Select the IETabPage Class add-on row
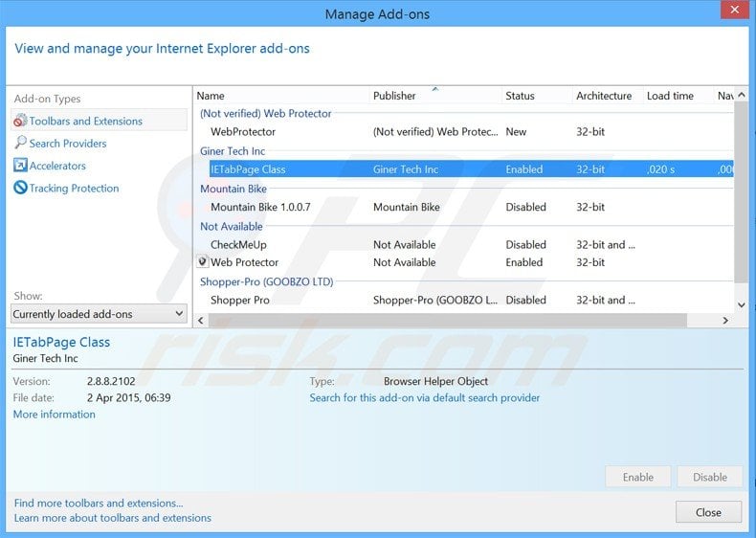Screen dimensions: 756x538 pyautogui.click(x=464, y=169)
